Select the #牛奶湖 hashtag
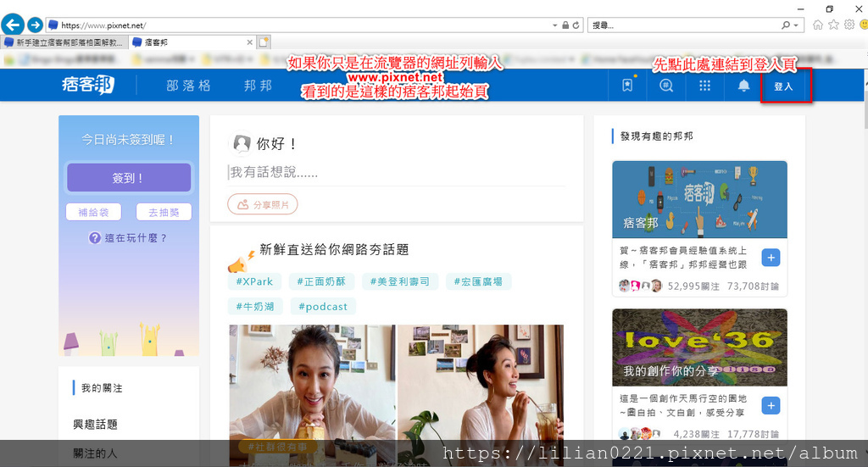The image size is (868, 467). [255, 306]
